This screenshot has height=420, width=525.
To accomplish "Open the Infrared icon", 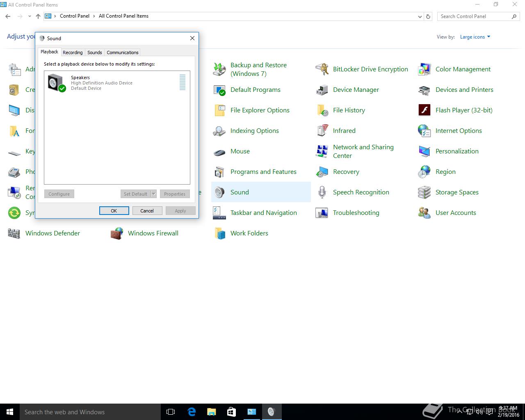I will [x=322, y=131].
